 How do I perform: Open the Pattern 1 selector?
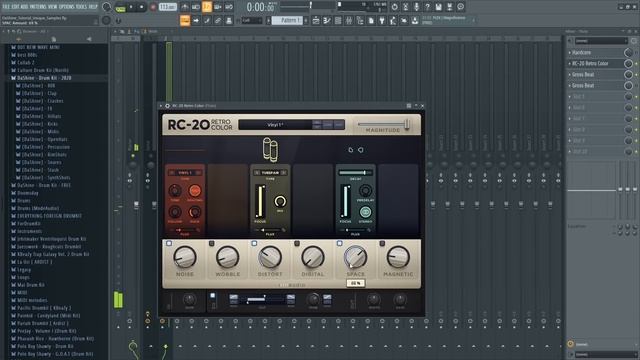click(x=287, y=20)
